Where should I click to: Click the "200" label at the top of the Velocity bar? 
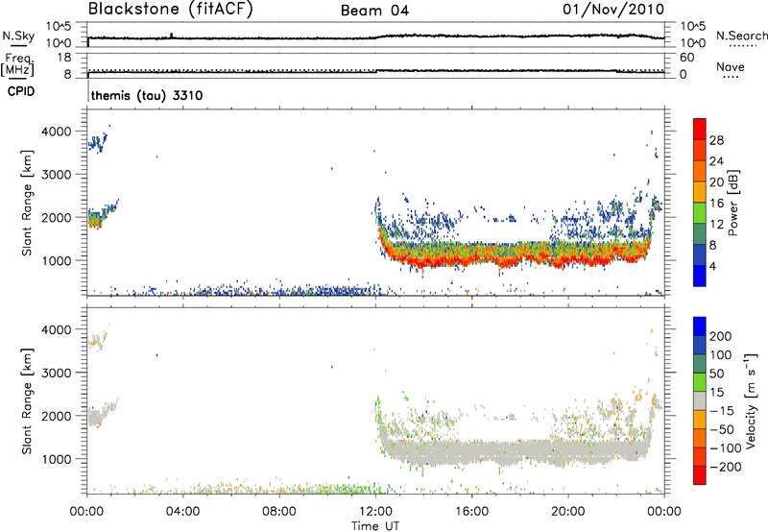721,336
